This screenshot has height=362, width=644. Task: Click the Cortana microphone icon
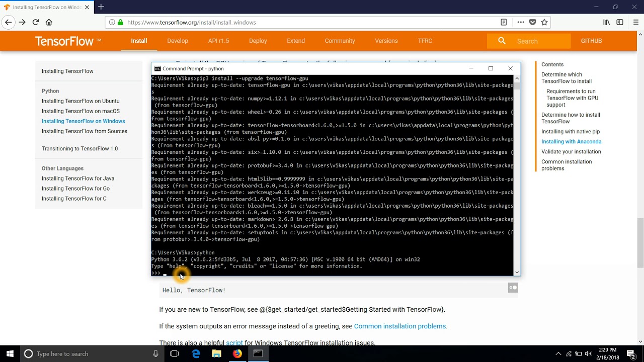156,353
